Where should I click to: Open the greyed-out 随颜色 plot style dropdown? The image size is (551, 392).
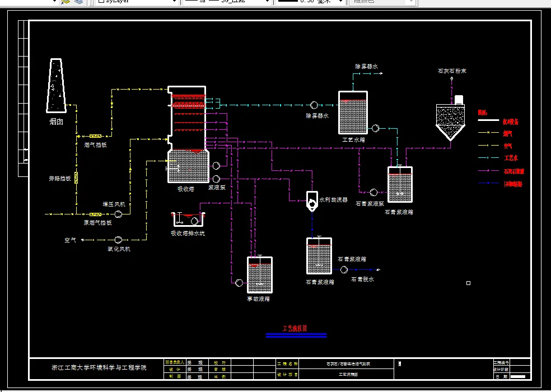coord(382,2)
